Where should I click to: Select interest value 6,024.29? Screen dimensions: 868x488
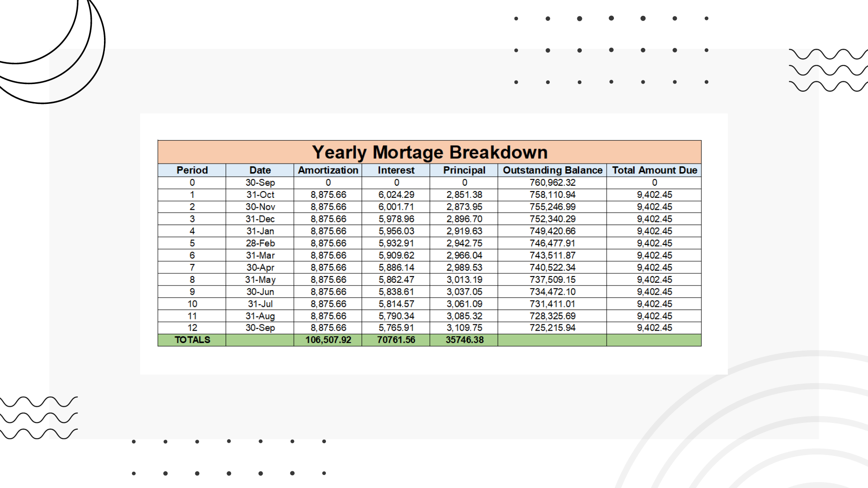tap(396, 195)
